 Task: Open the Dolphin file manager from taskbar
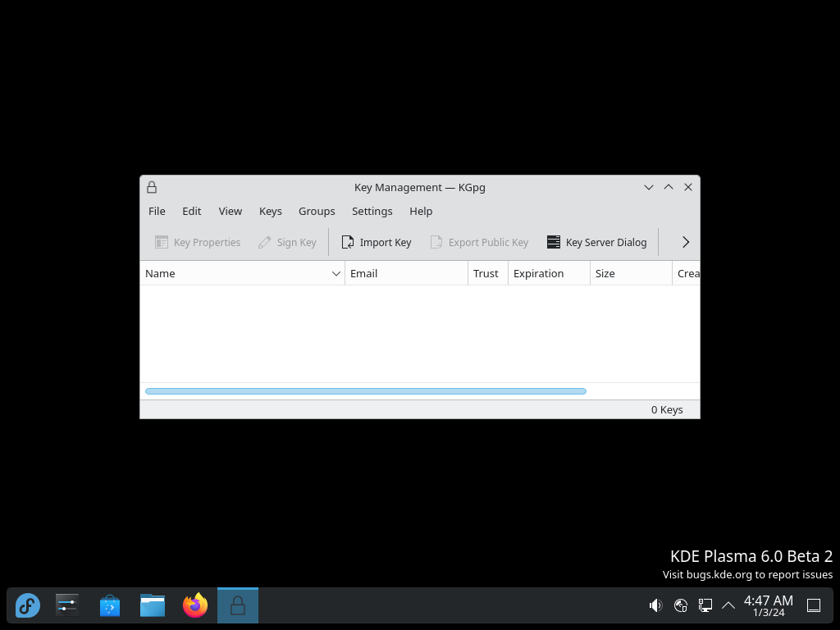153,605
